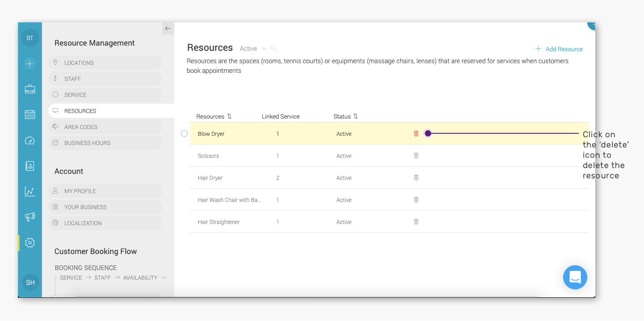Screen dimensions: 644x321
Task: Click the Add Resource link
Action: [559, 49]
